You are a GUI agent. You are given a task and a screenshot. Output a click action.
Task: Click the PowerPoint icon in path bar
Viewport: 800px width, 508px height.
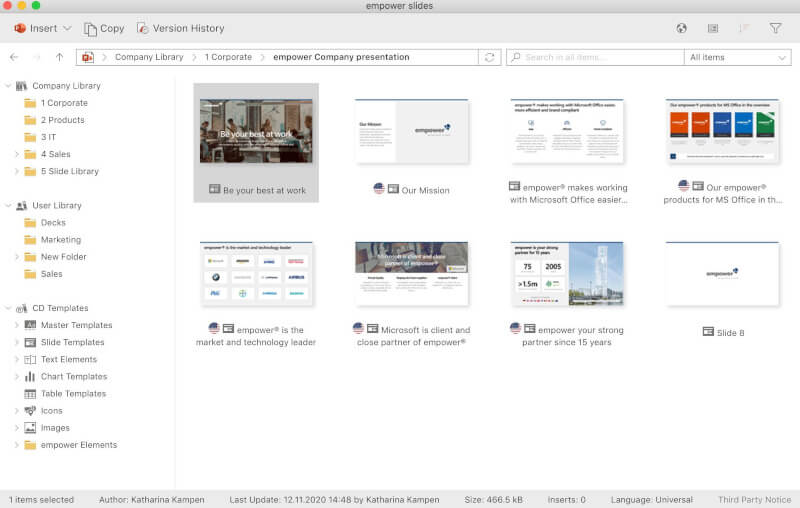tap(88, 58)
